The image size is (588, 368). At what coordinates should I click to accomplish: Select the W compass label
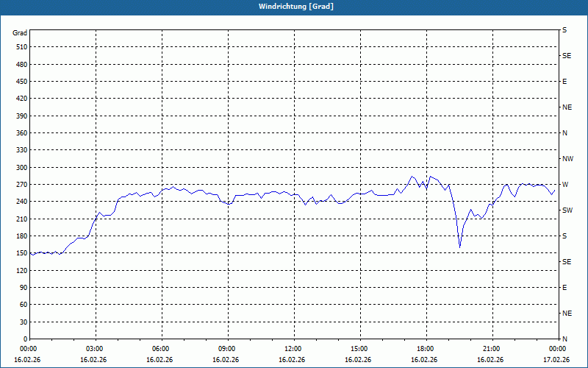pyautogui.click(x=565, y=185)
